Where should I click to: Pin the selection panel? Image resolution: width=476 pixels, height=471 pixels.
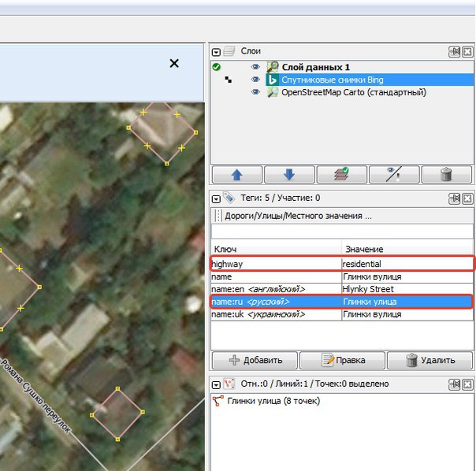pyautogui.click(x=455, y=385)
